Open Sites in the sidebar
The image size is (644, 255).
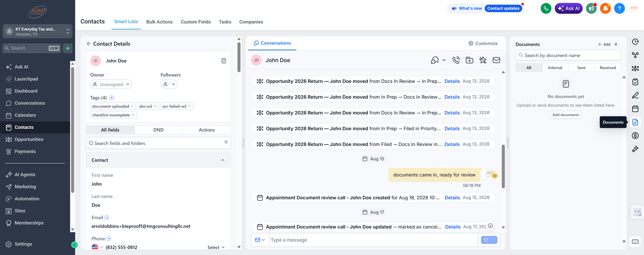click(20, 211)
